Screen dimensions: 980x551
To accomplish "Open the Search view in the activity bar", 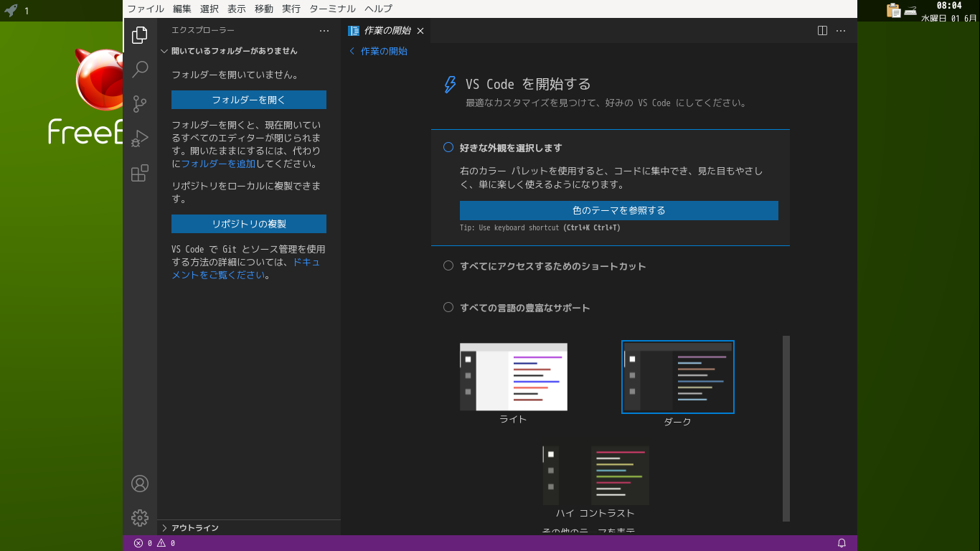I will pyautogui.click(x=140, y=69).
